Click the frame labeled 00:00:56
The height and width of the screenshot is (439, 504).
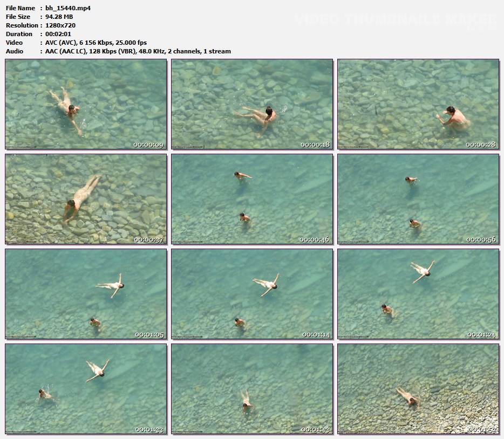click(418, 199)
